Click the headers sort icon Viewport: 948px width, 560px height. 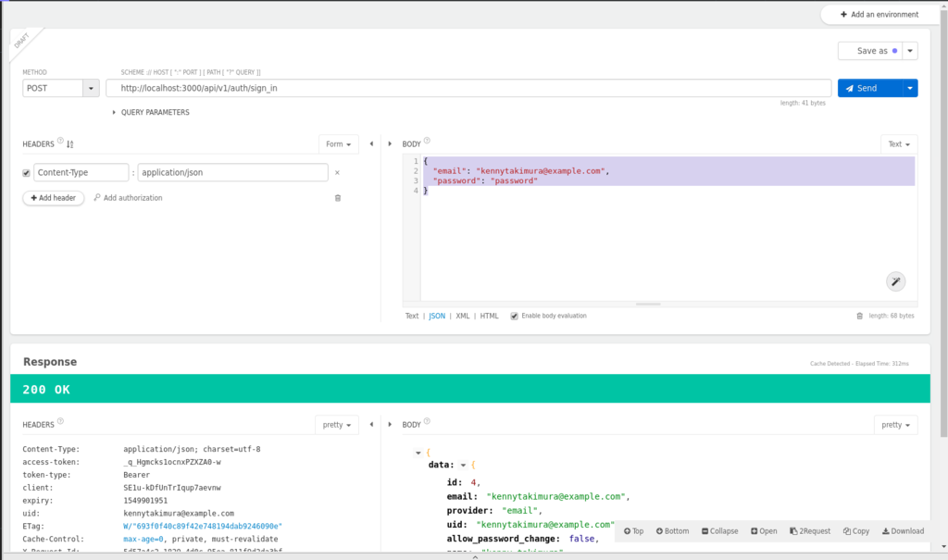click(70, 143)
